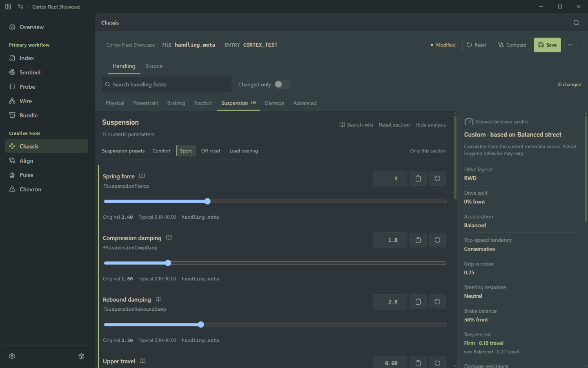
Task: Open the more options ellipsis menu
Action: click(570, 45)
